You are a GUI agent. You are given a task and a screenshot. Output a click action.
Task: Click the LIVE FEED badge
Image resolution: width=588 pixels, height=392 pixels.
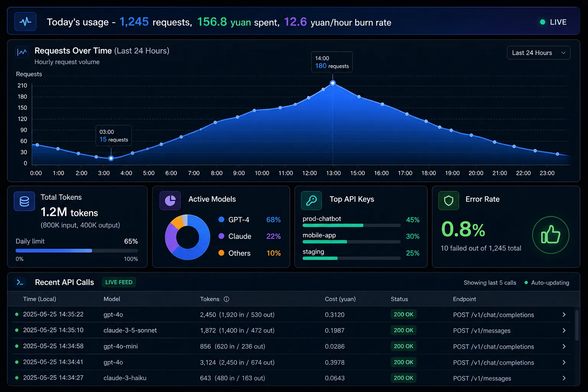119,282
